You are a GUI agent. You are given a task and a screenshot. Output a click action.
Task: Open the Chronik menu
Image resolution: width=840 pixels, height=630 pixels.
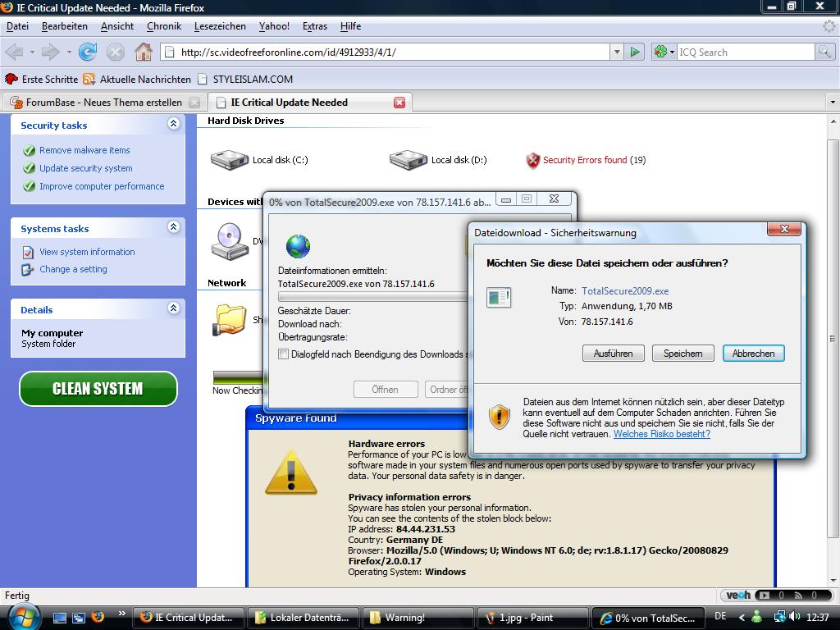coord(164,26)
